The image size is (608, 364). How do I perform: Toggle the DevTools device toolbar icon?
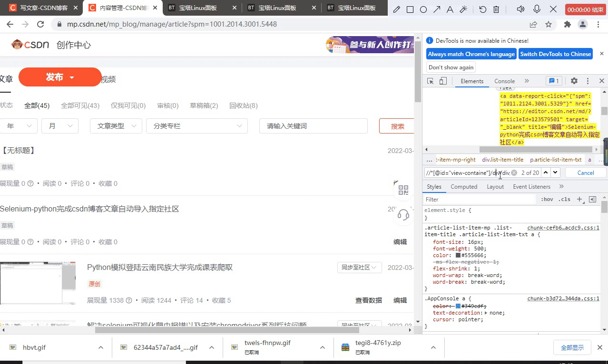pos(443,81)
